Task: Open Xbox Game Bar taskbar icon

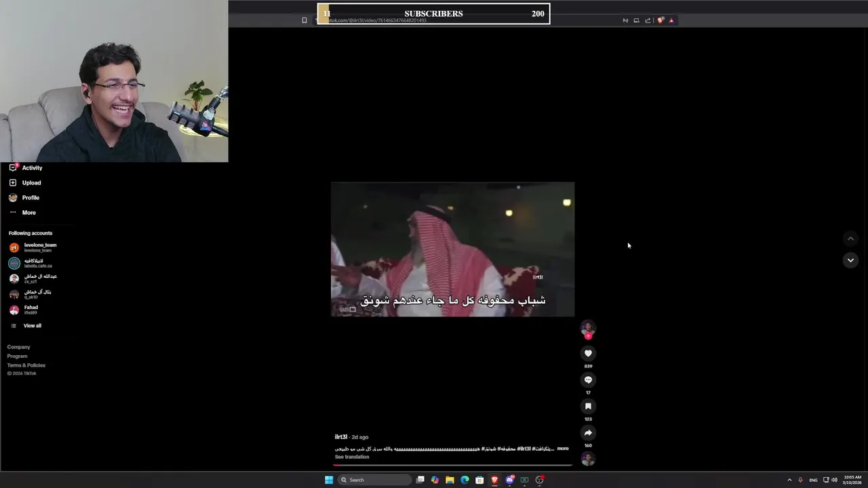Action: pos(524,480)
